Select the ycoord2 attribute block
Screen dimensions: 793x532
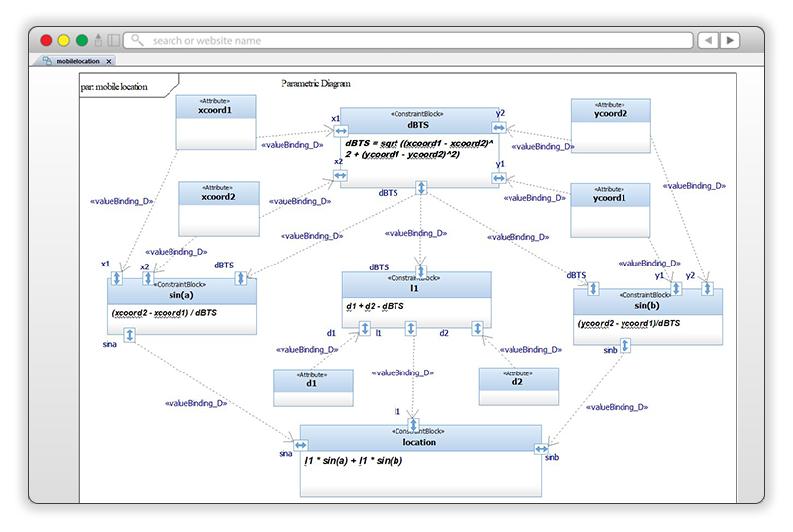[x=610, y=124]
